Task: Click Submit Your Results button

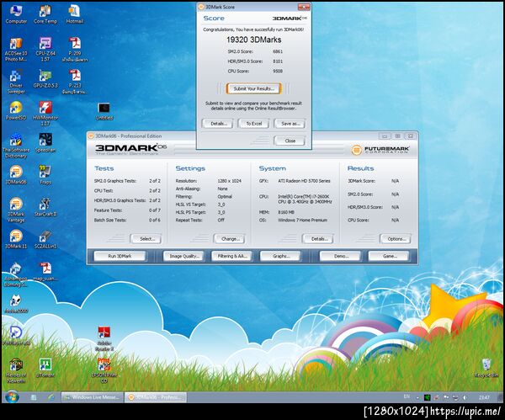Action: pos(254,88)
